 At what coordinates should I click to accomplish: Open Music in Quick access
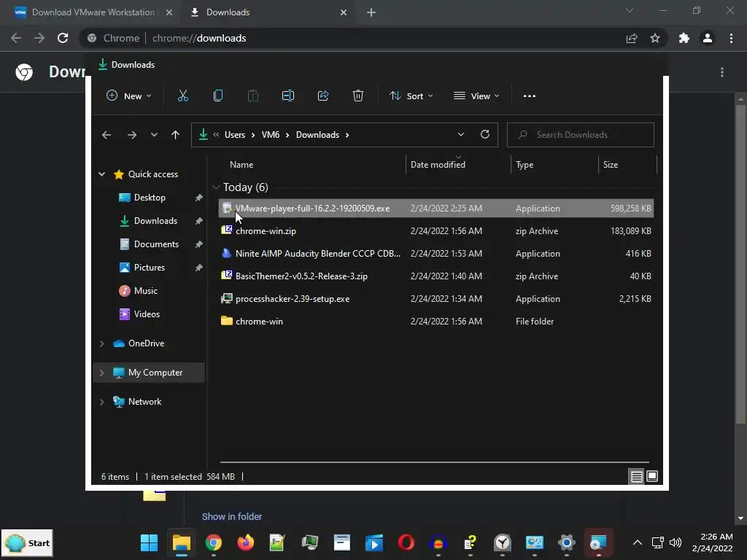click(x=145, y=291)
